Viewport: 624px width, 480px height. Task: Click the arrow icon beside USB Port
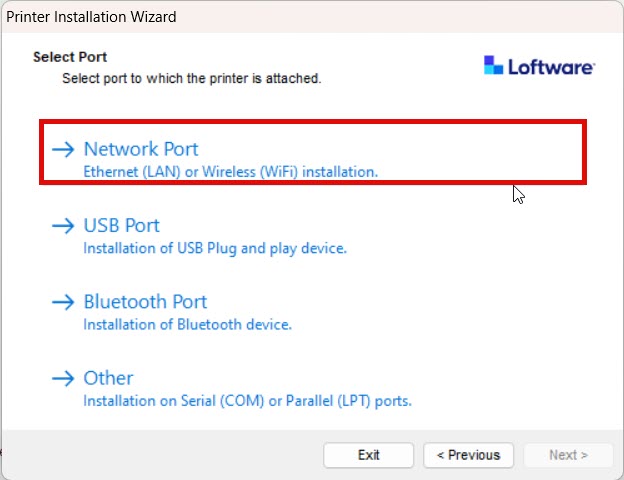pos(63,226)
